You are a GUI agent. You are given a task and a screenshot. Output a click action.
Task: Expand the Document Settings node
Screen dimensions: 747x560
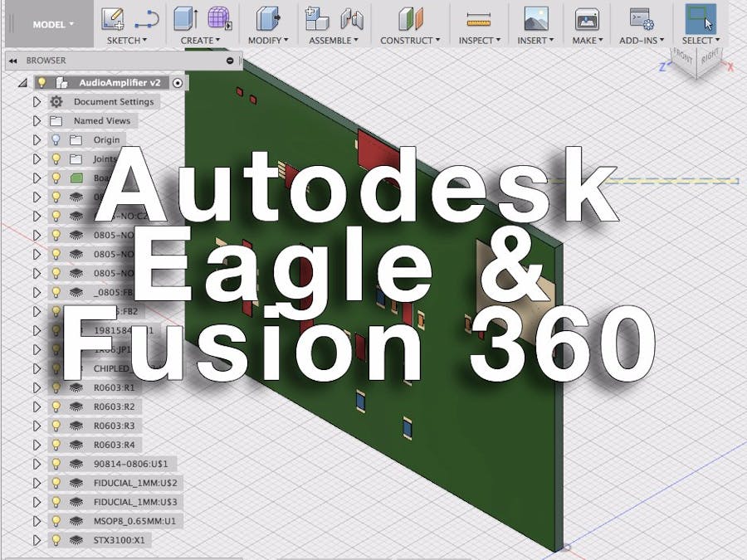point(37,102)
